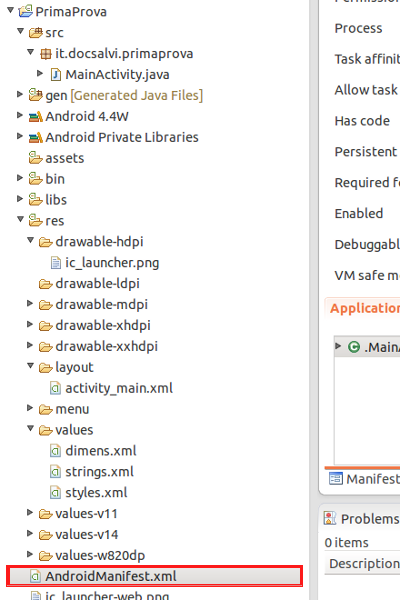Expand the gen Generated Java Files folder
Image resolution: width=400 pixels, height=600 pixels.
coord(20,95)
